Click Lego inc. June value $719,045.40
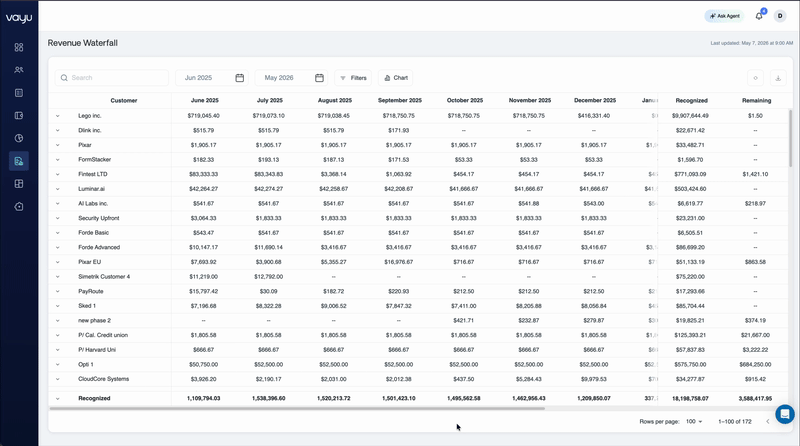The width and height of the screenshot is (800, 446). click(204, 116)
